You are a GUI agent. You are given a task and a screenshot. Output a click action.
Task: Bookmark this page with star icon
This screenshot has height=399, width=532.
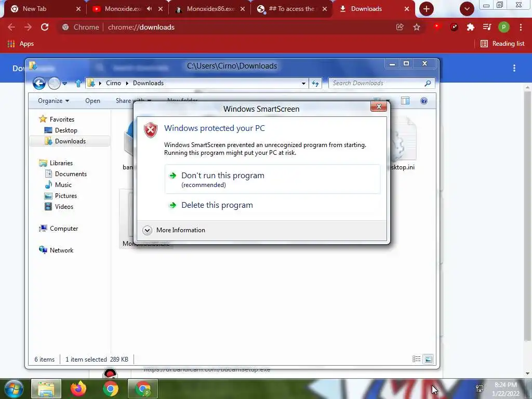pyautogui.click(x=417, y=27)
